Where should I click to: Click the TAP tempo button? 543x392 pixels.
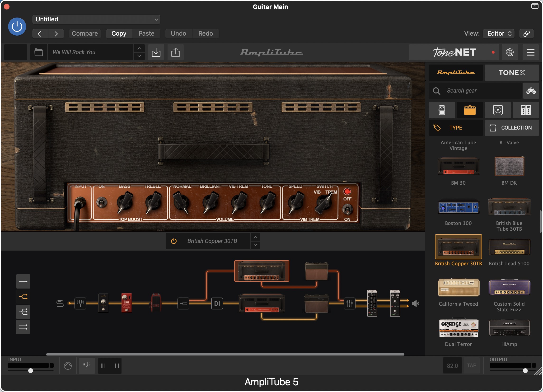pyautogui.click(x=471, y=365)
